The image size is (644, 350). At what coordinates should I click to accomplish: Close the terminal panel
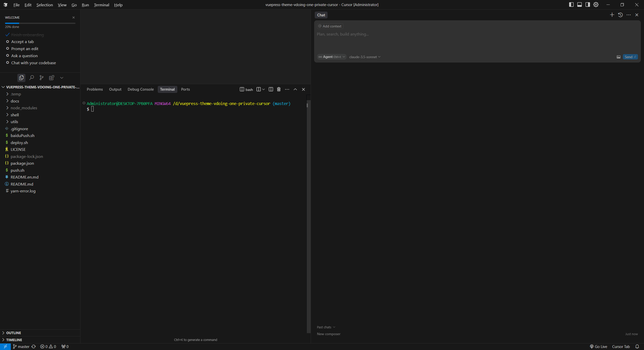click(303, 89)
